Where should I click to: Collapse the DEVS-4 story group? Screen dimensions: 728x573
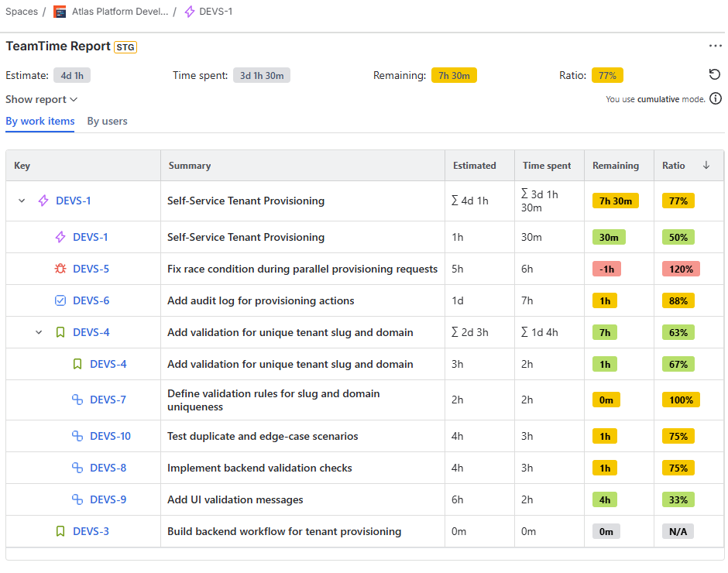(x=39, y=332)
